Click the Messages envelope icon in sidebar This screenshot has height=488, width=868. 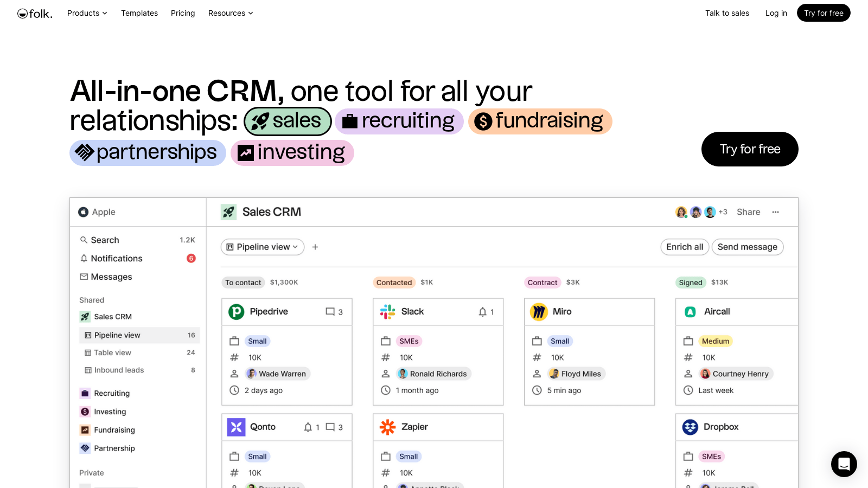click(84, 277)
